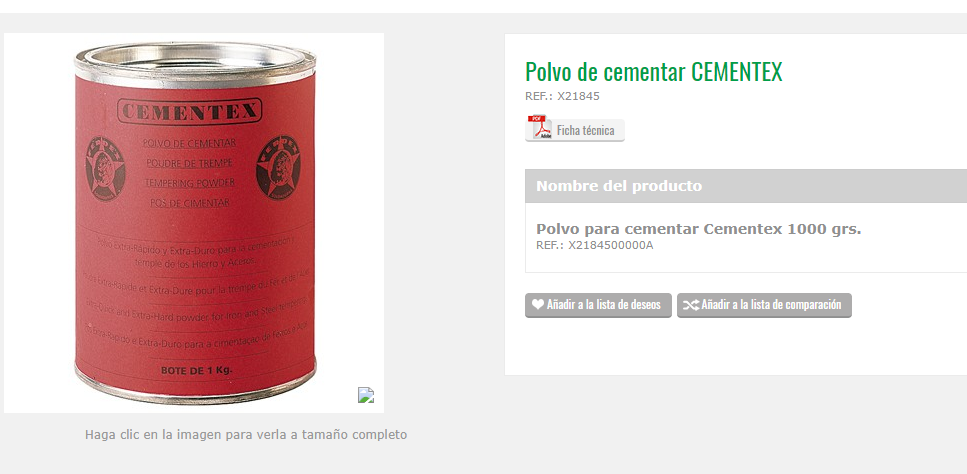The width and height of the screenshot is (967, 474).
Task: Select the 'Polvo para cementar Cementex 1000 grs.' row
Action: [x=746, y=237]
